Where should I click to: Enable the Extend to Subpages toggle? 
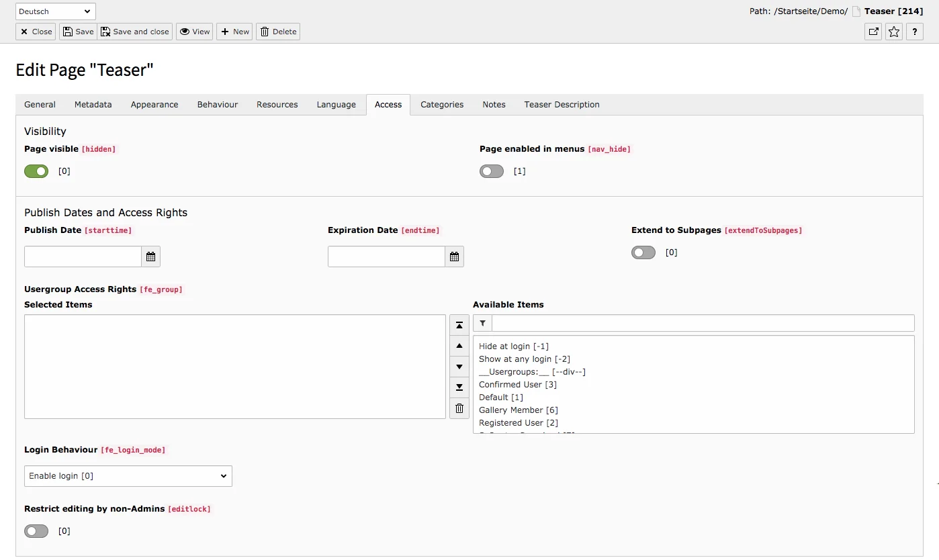click(x=643, y=252)
